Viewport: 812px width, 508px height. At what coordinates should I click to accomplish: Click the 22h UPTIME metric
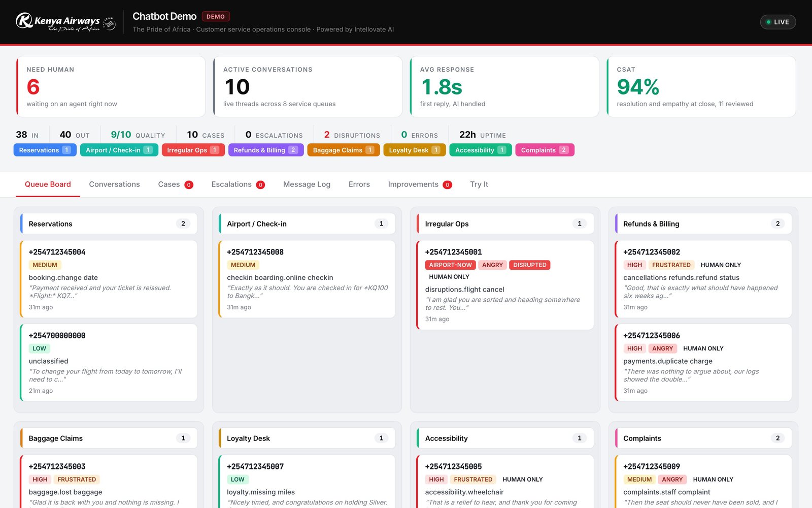[482, 135]
